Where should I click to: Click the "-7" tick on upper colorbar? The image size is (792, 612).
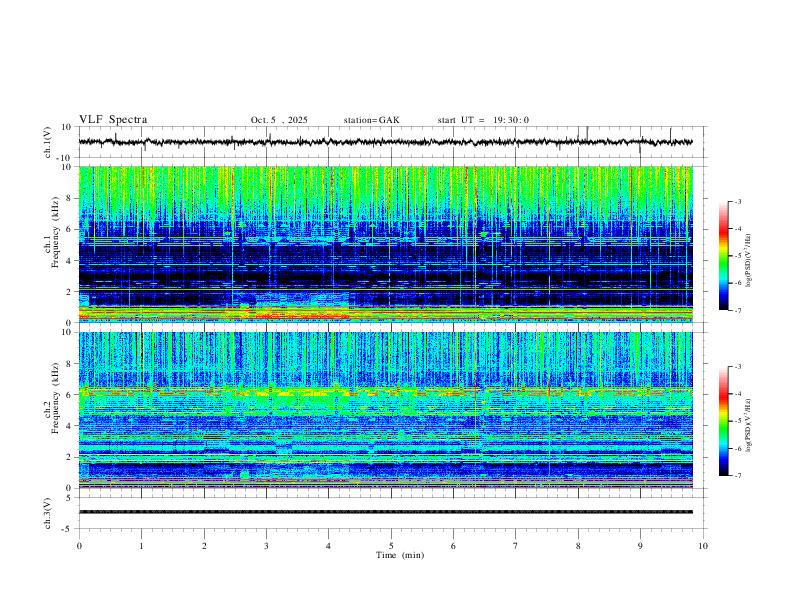coord(737,310)
